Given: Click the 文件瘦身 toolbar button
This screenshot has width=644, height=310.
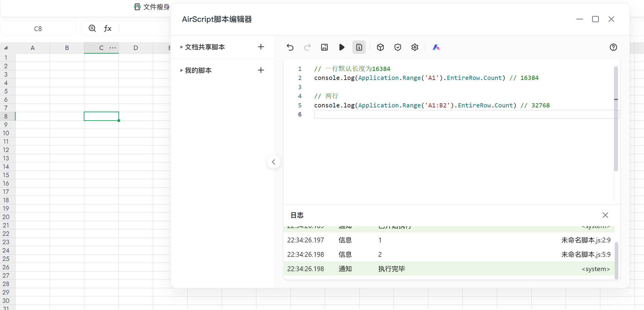Looking at the screenshot, I should pos(152,7).
